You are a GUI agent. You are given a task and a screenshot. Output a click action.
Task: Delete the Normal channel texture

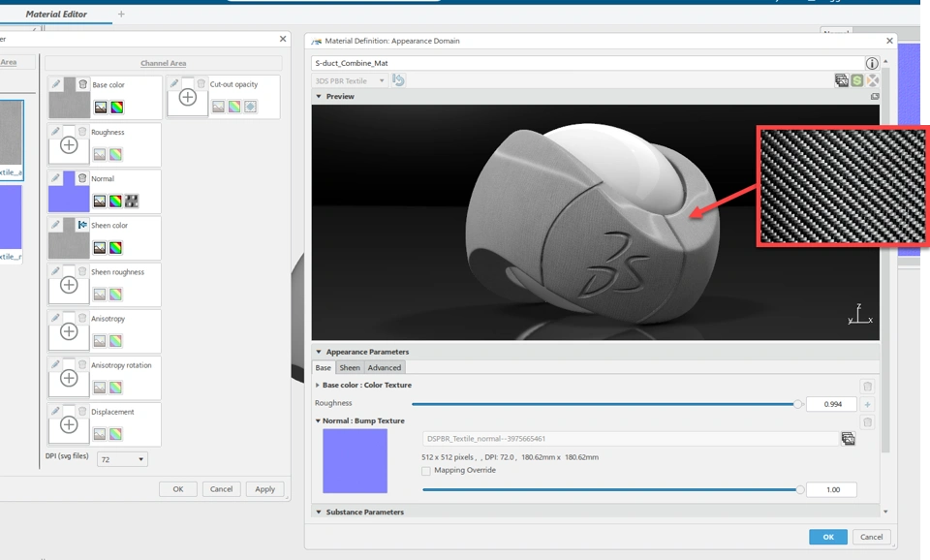(82, 178)
